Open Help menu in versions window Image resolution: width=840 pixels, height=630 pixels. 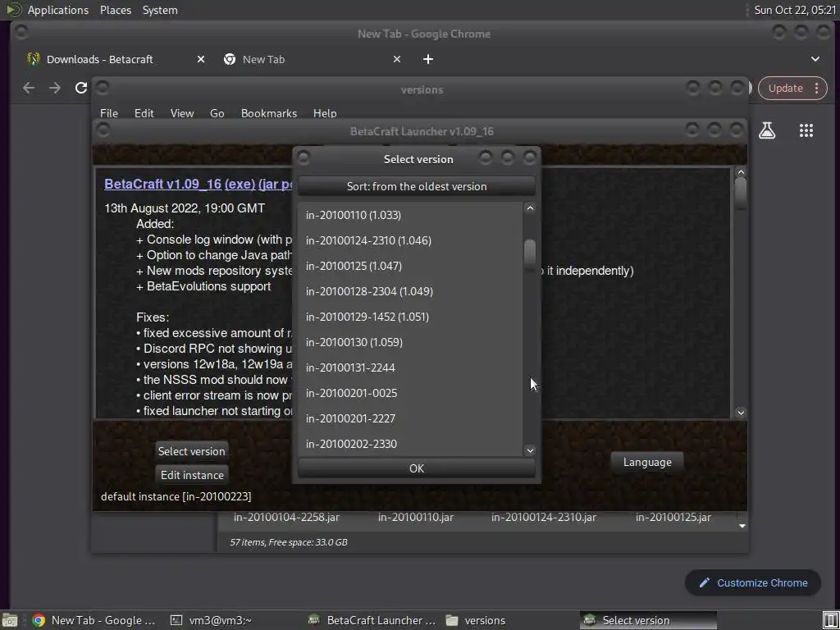coord(325,113)
